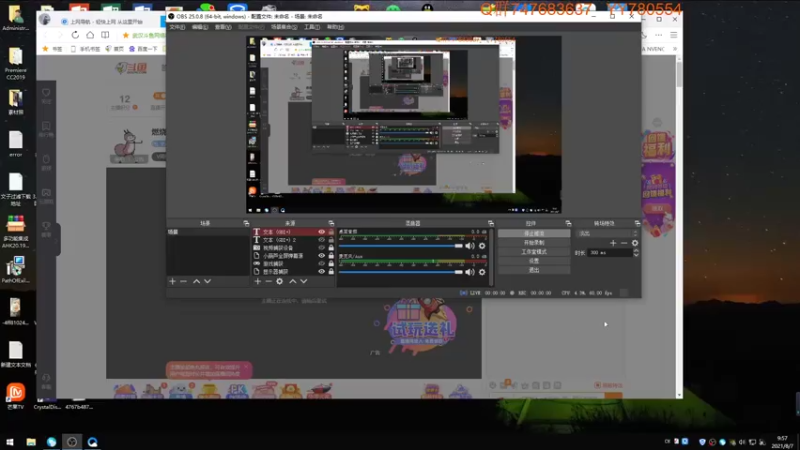The height and width of the screenshot is (450, 800).
Task: Switch to OBS via its taskbar icon
Action: [72, 442]
